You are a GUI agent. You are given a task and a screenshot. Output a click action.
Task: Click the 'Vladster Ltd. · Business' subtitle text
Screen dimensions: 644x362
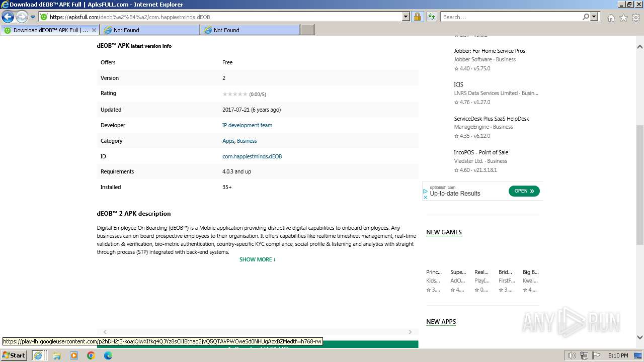(480, 161)
